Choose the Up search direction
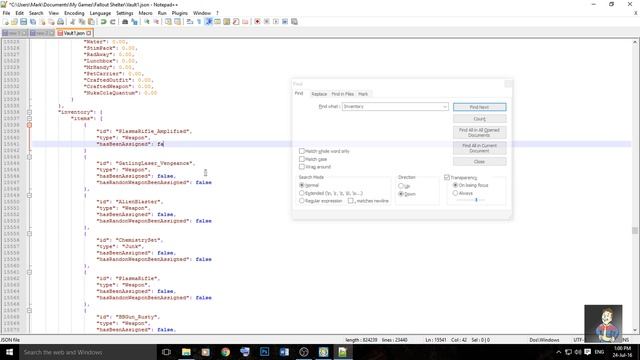Viewport: 640px width, 360px height. coord(401,186)
